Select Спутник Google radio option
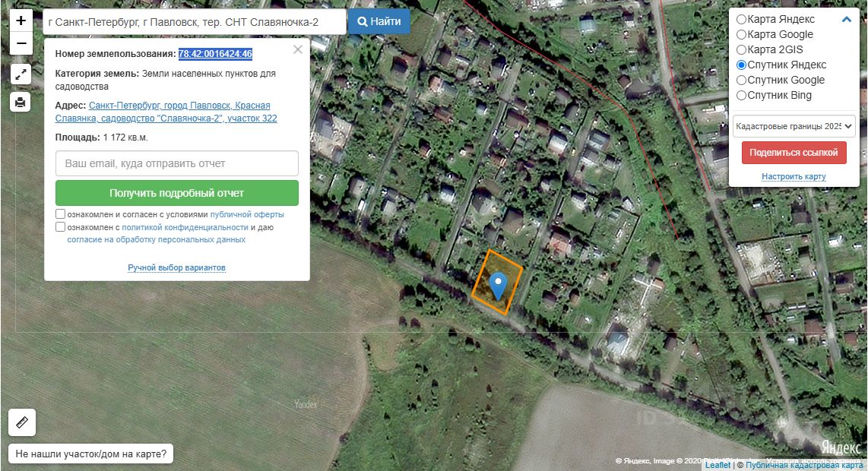868x471 pixels. click(741, 81)
